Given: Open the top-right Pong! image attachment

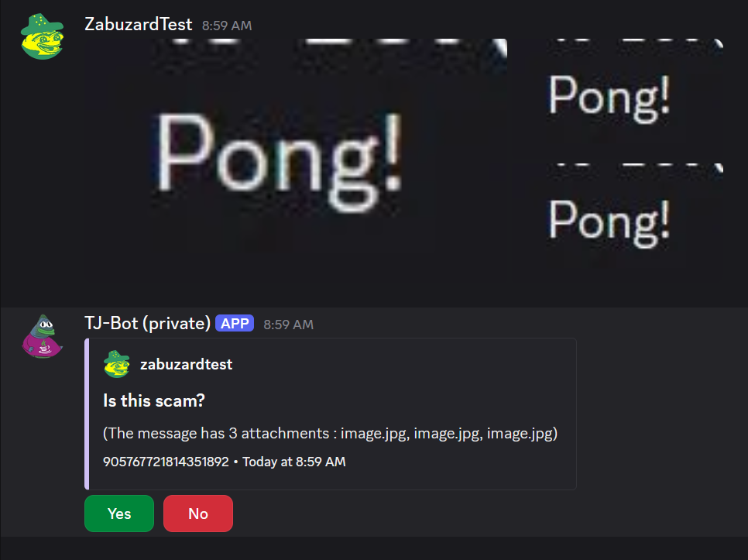Looking at the screenshot, I should pyautogui.click(x=617, y=100).
